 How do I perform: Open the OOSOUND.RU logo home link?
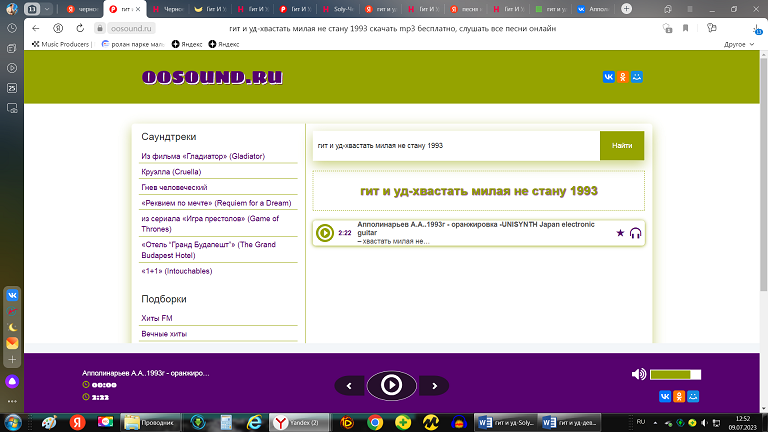pyautogui.click(x=212, y=77)
